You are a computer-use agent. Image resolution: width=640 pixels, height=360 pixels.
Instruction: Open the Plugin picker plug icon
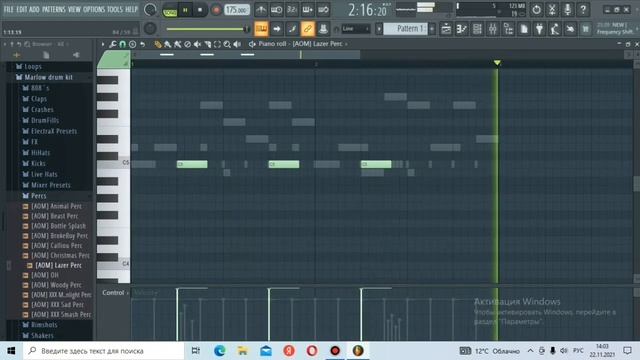[539, 29]
